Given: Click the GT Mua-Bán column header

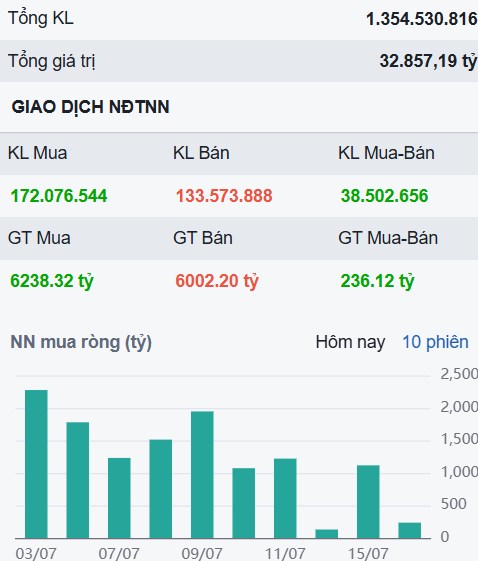Looking at the screenshot, I should [x=388, y=238].
